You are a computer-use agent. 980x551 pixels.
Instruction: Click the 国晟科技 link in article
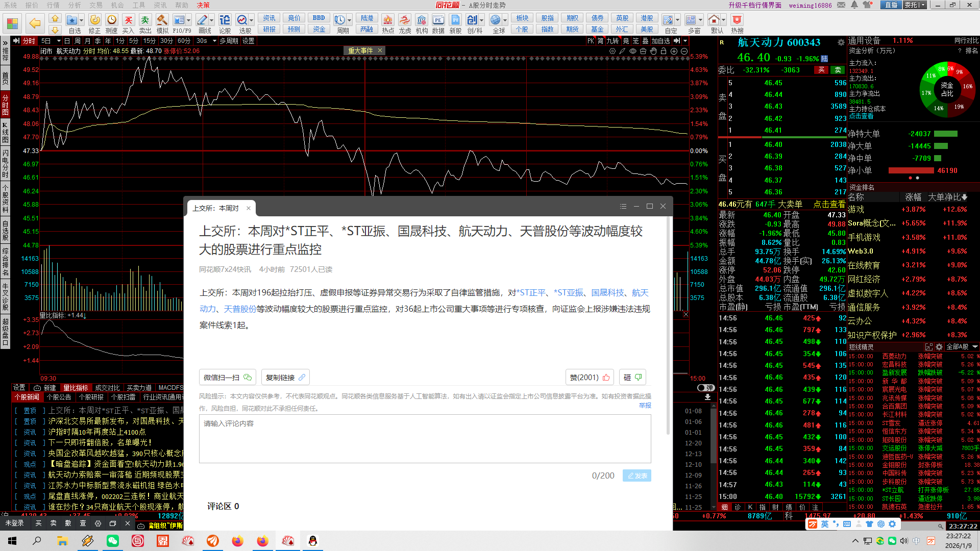point(607,293)
